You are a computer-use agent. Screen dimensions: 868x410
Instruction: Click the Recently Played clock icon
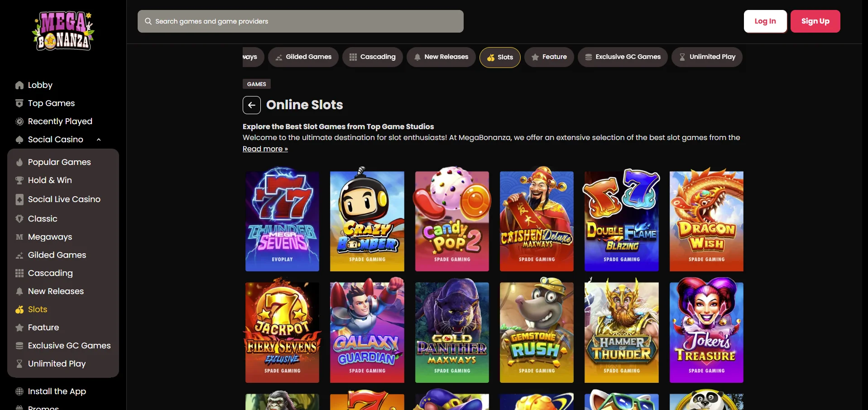19,121
